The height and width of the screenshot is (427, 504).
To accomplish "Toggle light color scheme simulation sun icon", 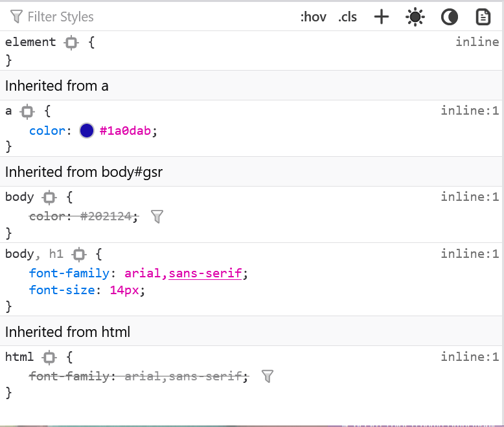I will pyautogui.click(x=415, y=17).
